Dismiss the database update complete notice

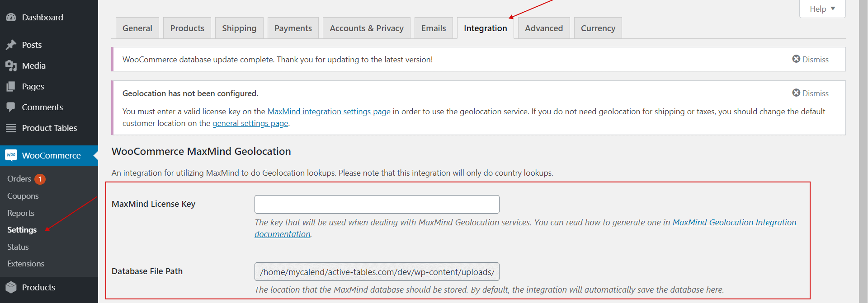810,59
